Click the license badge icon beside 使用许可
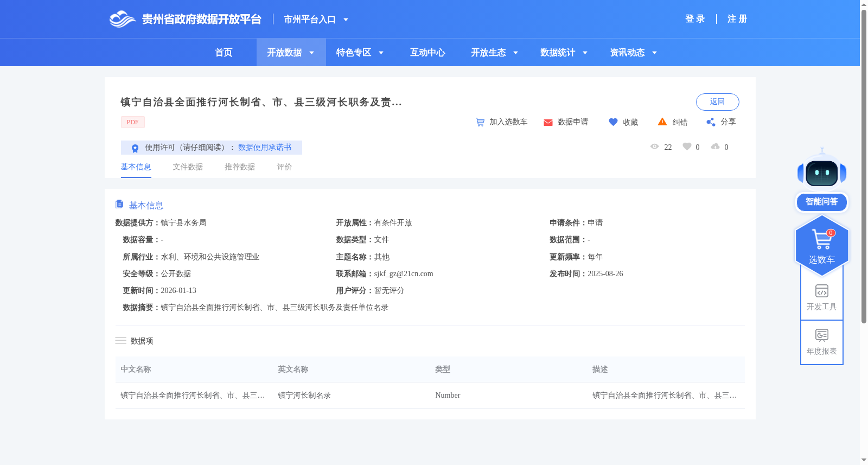 pyautogui.click(x=135, y=148)
